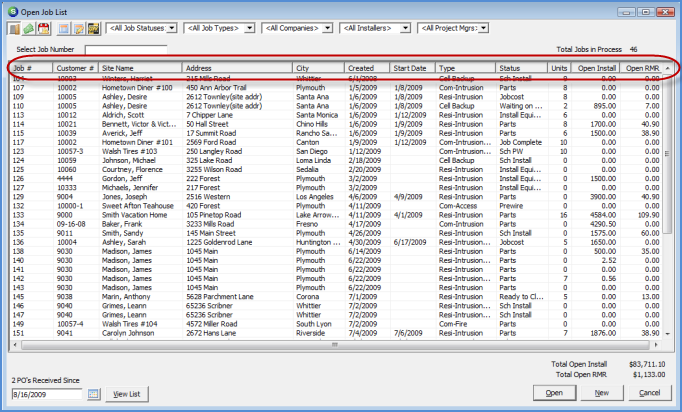This screenshot has height=412, width=682.
Task: Click job number 110 cell
Action: 18,106
